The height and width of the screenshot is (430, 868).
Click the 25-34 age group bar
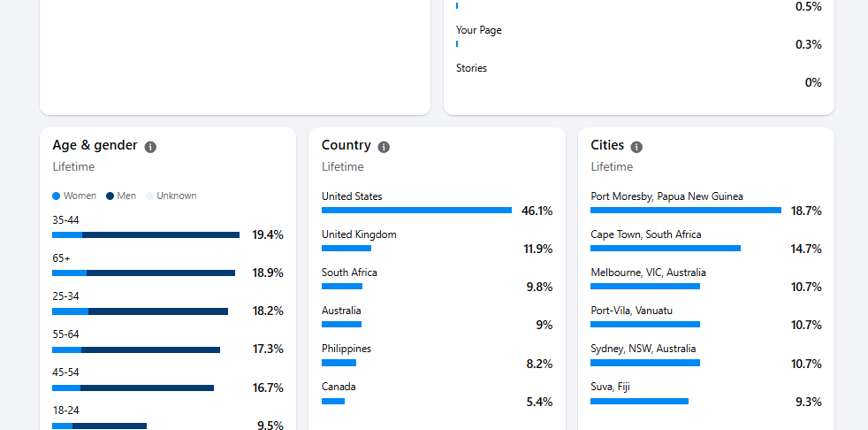click(x=140, y=311)
